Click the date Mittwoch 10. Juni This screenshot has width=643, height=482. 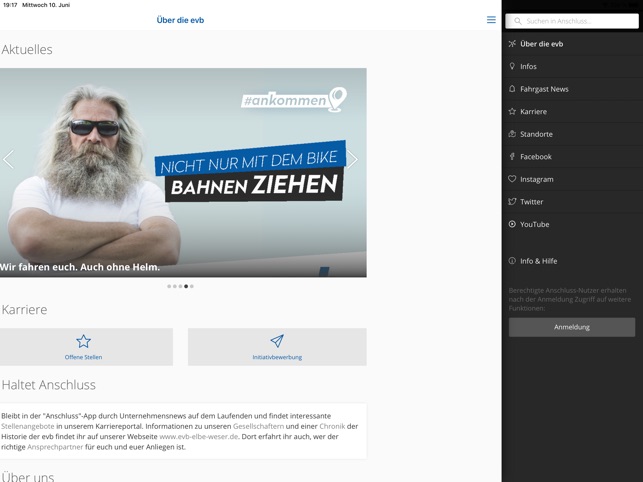46,5
